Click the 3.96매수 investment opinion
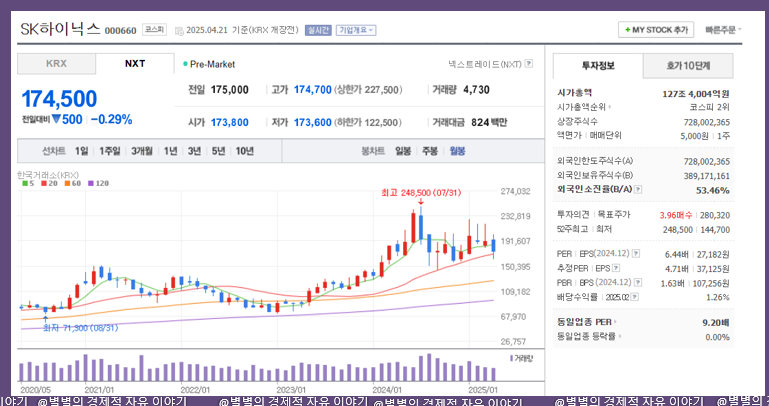 click(676, 215)
